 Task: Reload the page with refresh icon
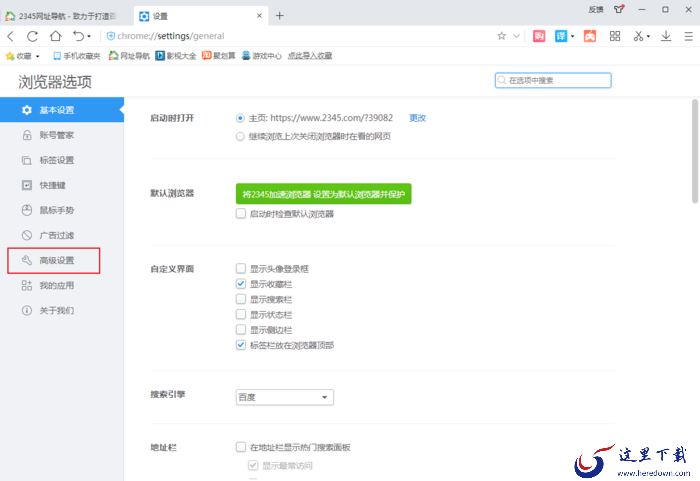[x=32, y=36]
